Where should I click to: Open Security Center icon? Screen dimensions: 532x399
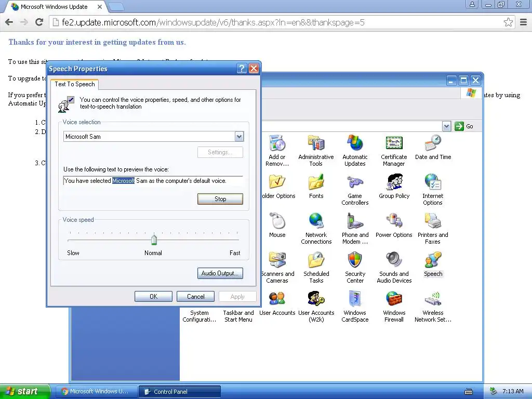[x=355, y=268]
